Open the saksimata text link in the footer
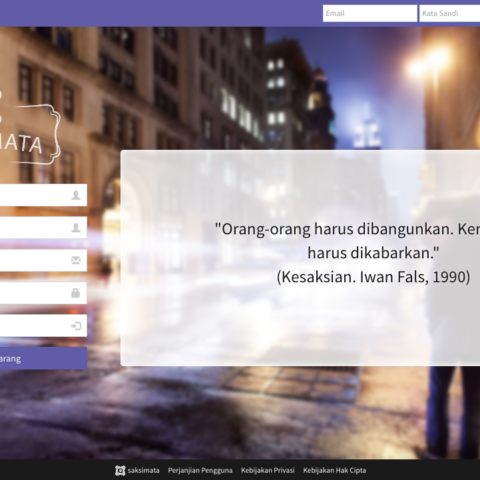Screen dimensions: 480x480 point(143,470)
